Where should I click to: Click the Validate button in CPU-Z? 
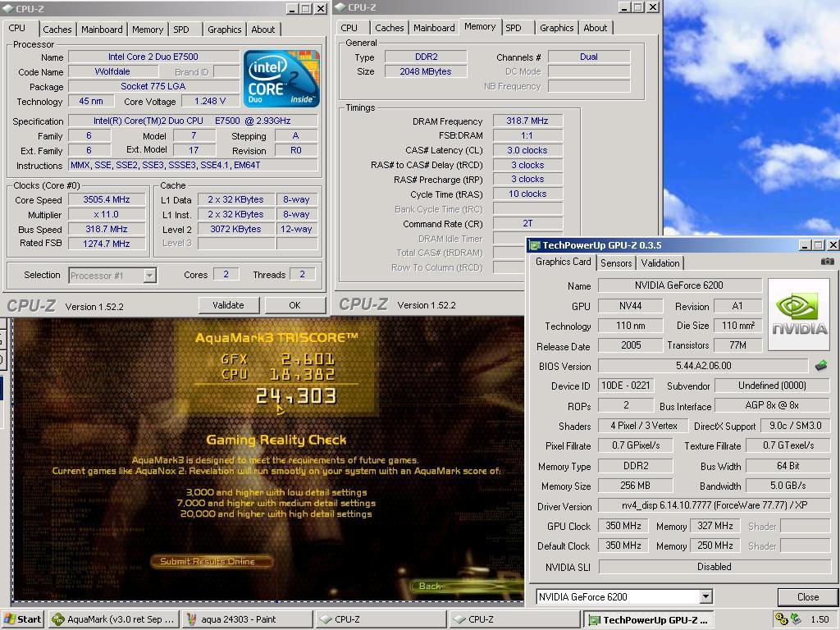coord(228,305)
